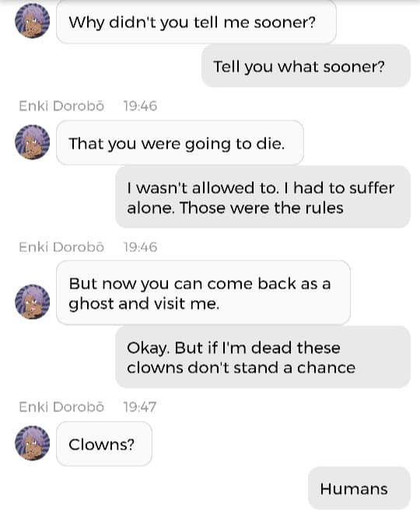Select the 'clowns don't stand a chance' bubble
This screenshot has height=511, width=420.
coord(263,357)
